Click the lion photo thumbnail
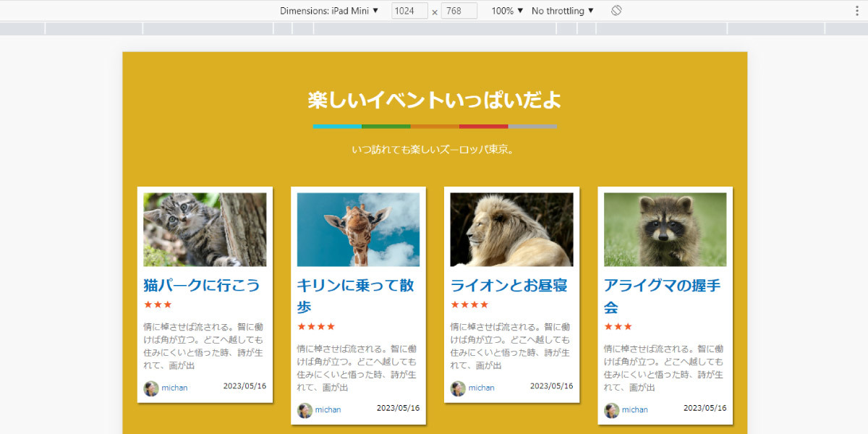Image resolution: width=868 pixels, height=434 pixels. [511, 229]
